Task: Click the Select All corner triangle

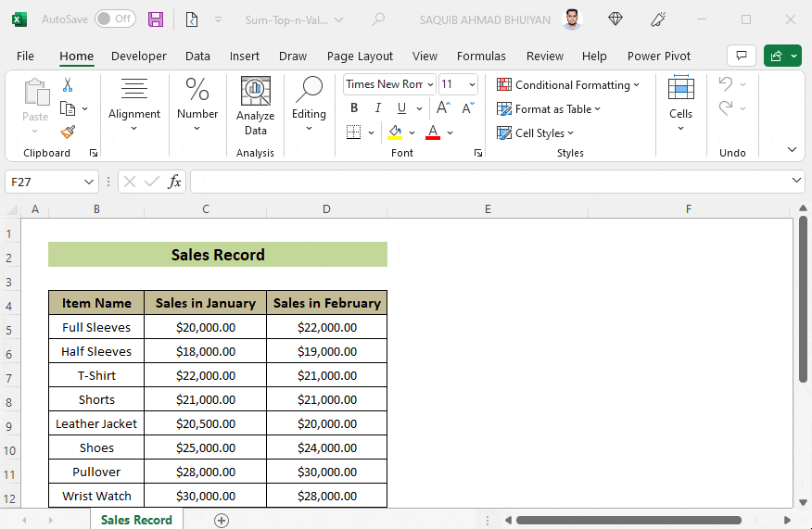Action: [12, 209]
